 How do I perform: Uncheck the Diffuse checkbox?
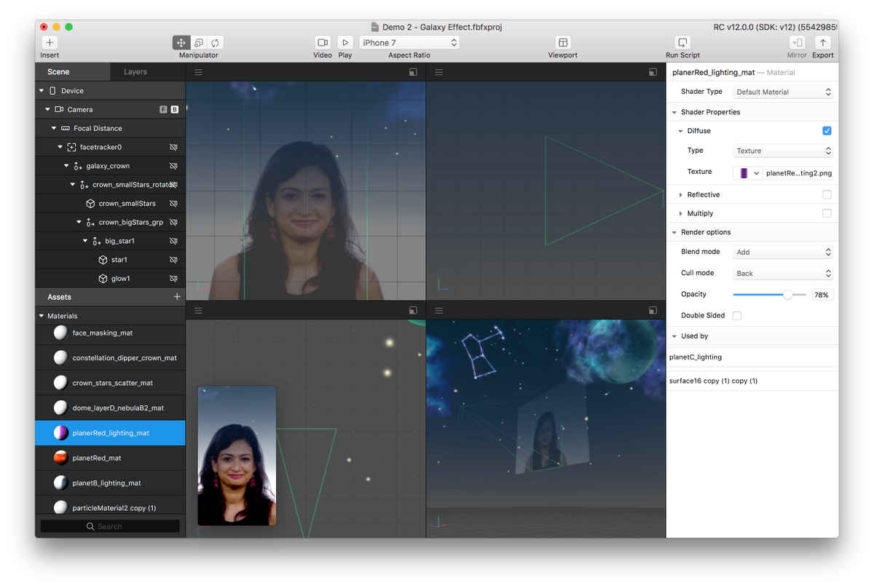[x=827, y=131]
